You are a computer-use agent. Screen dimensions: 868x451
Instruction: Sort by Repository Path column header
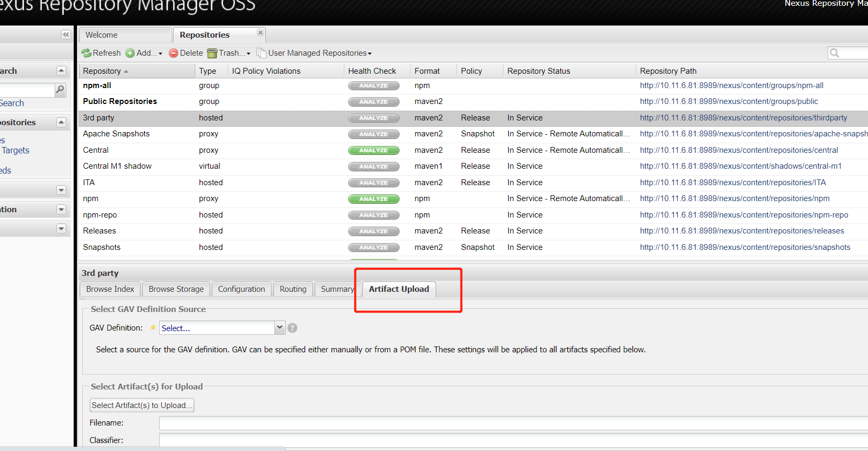tap(751, 71)
